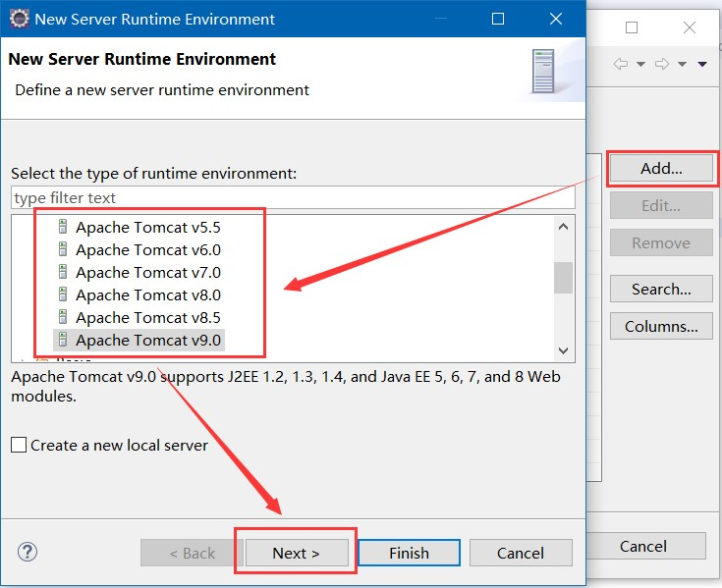The height and width of the screenshot is (588, 722).
Task: Select Apache Tomcat v8.5 runtime
Action: tap(147, 317)
